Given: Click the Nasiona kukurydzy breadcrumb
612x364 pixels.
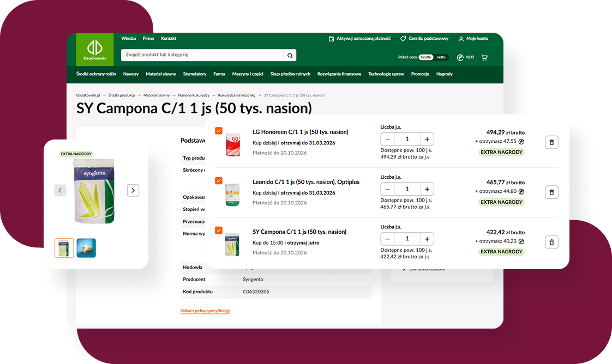Looking at the screenshot, I should coord(194,95).
